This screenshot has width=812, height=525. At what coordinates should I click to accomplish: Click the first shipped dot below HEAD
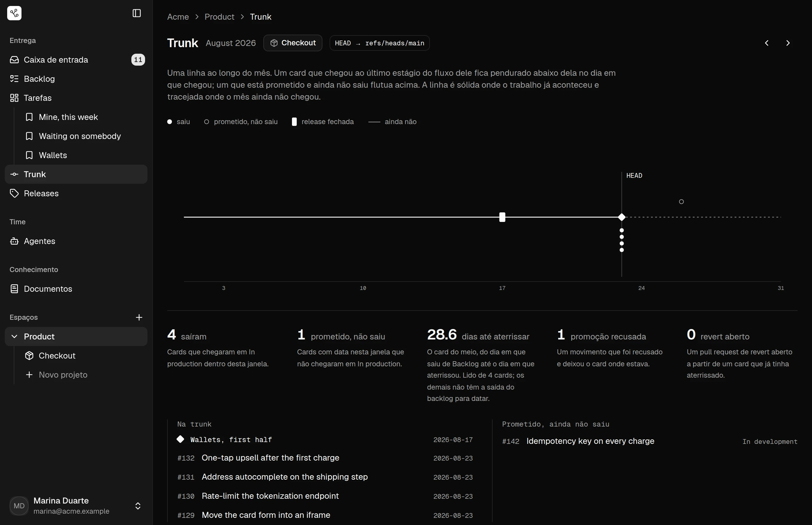(622, 231)
